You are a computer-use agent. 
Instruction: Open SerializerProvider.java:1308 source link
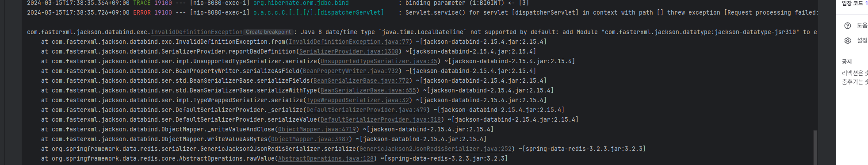click(x=349, y=52)
